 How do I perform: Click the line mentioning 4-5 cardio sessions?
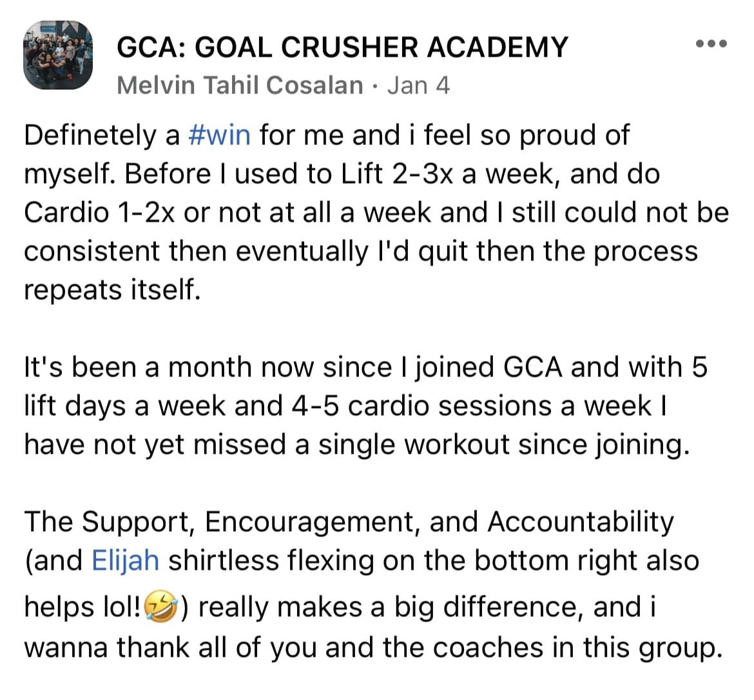point(345,406)
